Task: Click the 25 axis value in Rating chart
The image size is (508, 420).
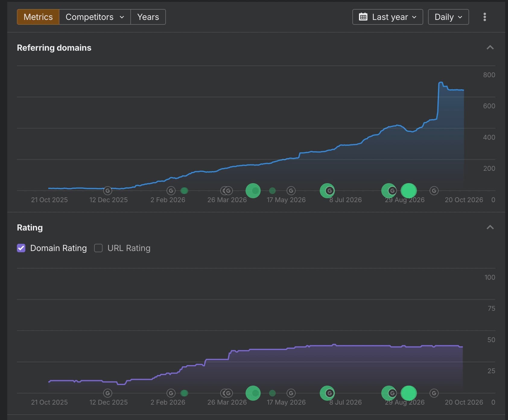Action: pos(491,371)
